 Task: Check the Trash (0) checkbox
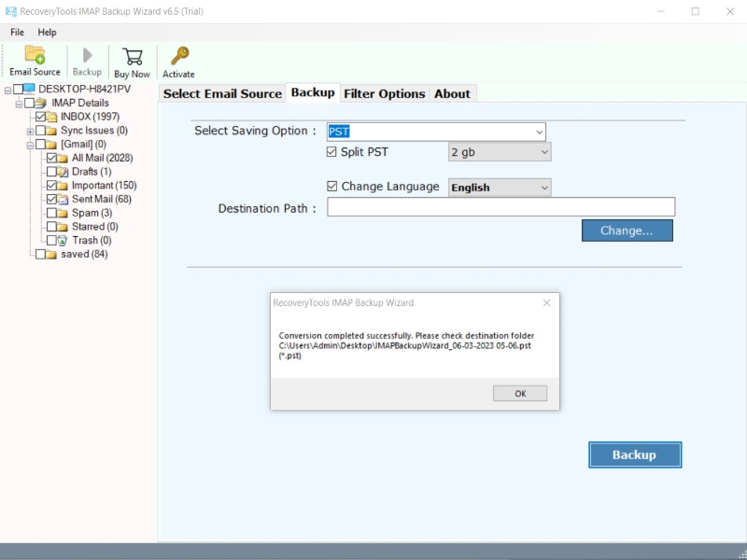51,241
